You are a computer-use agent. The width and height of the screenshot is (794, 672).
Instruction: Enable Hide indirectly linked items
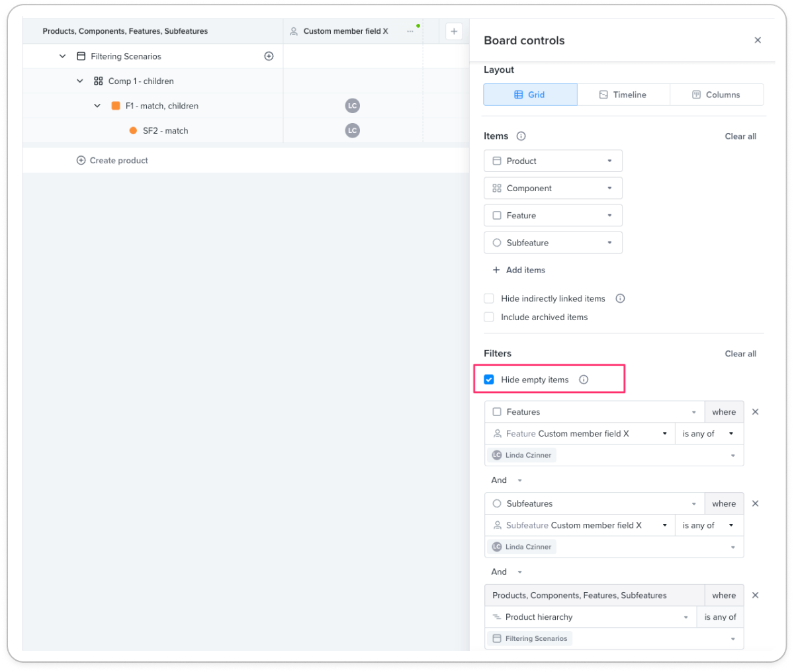[x=489, y=298]
